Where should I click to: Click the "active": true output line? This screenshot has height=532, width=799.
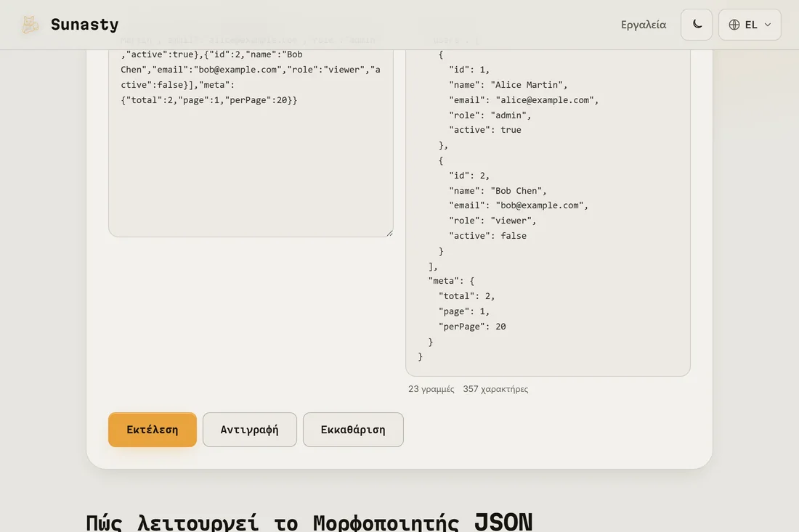(485, 130)
